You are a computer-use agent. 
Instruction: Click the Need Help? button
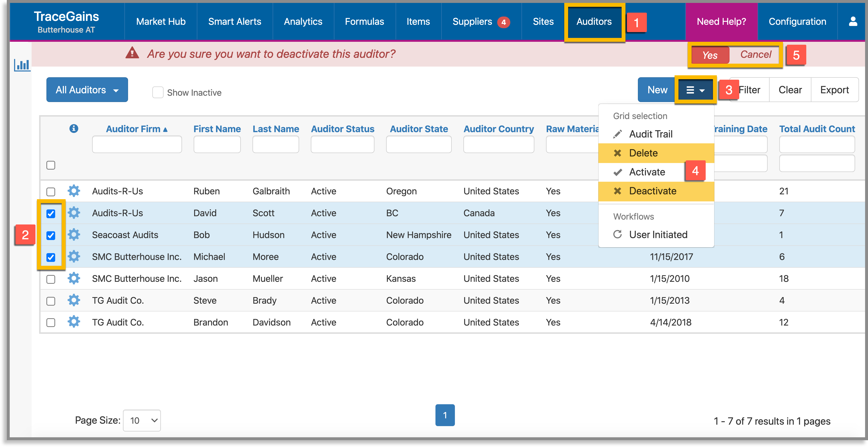click(721, 22)
